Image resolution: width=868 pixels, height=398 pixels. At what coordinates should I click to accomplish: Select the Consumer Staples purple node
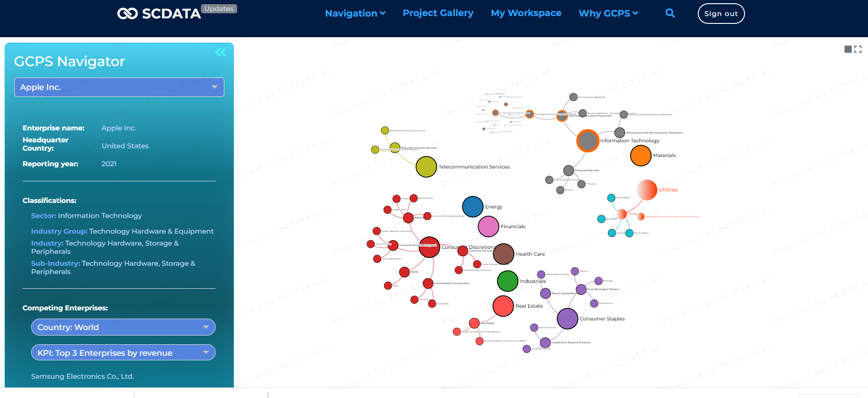click(568, 319)
